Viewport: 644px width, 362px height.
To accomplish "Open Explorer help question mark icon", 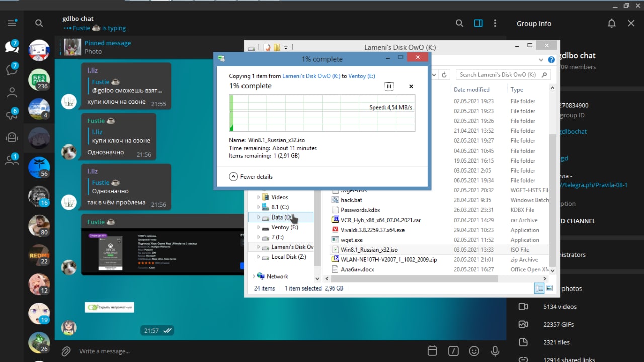I will pos(551,60).
